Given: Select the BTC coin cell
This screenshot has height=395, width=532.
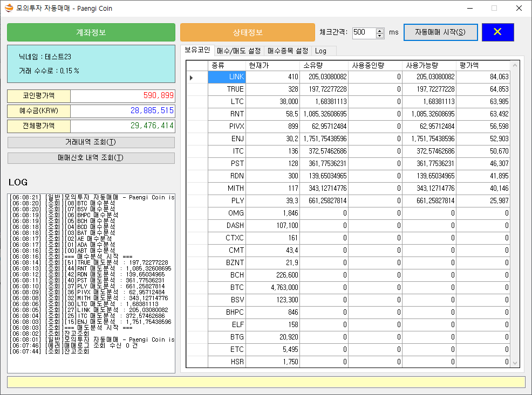Looking at the screenshot, I should click(x=227, y=288).
